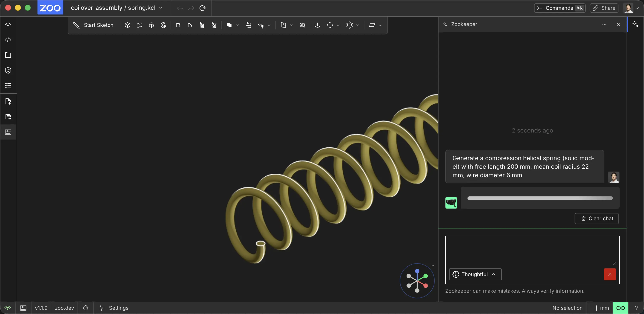Open the Thoughtful mode dropdown
The image size is (644, 314).
[475, 274]
